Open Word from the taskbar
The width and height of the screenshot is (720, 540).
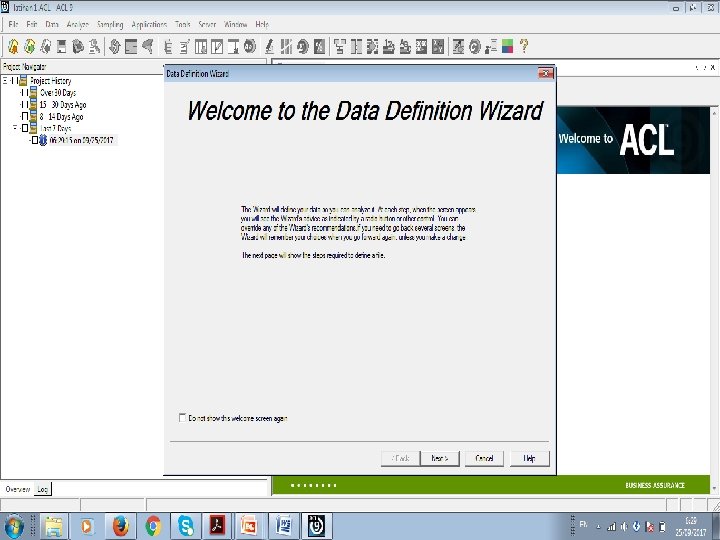pyautogui.click(x=283, y=526)
